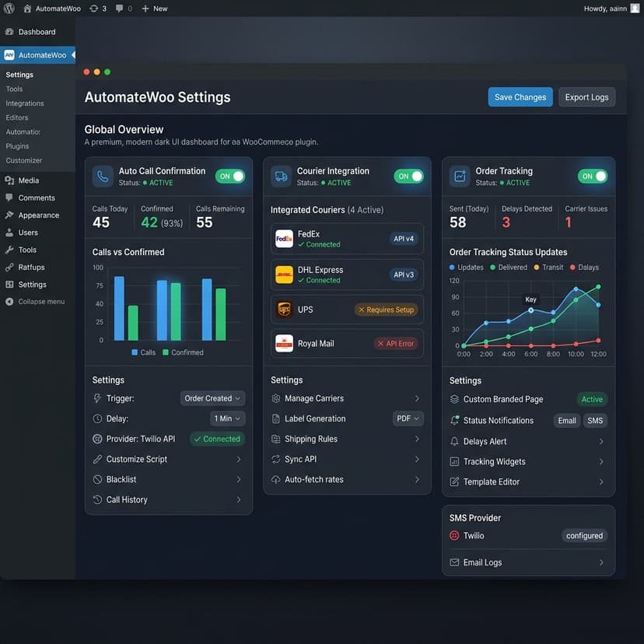Click the Trigger lightning bolt icon
This screenshot has width=644, height=644.
tap(97, 398)
